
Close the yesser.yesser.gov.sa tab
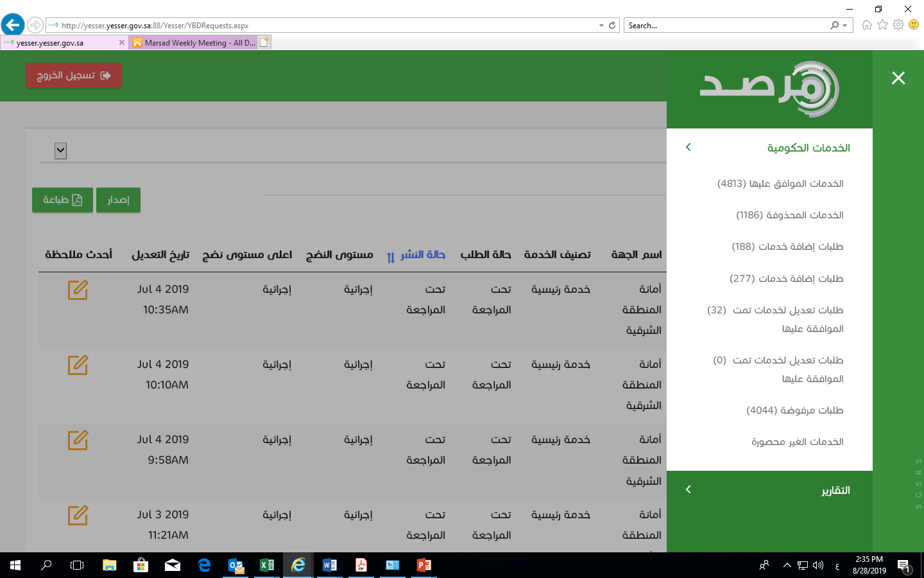click(122, 42)
